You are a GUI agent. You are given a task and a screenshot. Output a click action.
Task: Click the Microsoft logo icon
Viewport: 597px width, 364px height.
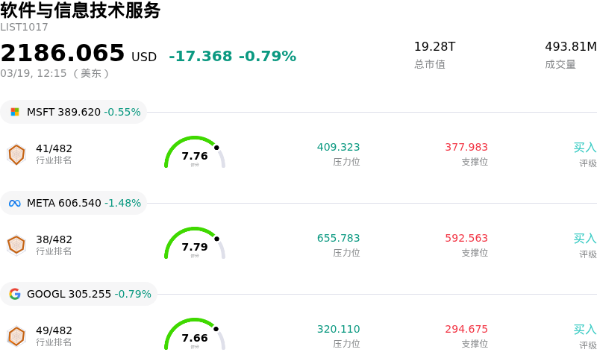pos(15,112)
